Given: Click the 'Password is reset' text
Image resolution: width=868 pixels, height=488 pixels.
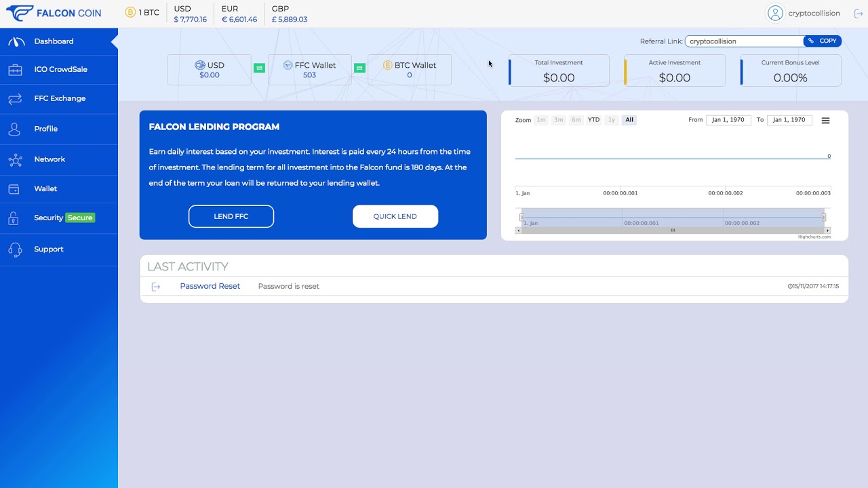Looking at the screenshot, I should (x=289, y=287).
